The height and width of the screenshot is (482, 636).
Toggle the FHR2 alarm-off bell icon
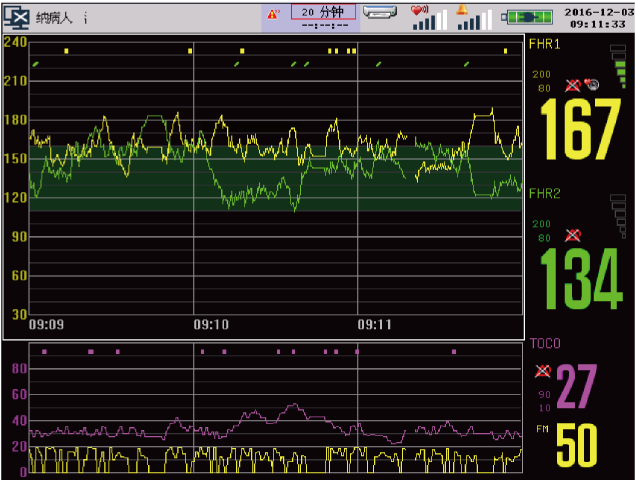tap(573, 235)
